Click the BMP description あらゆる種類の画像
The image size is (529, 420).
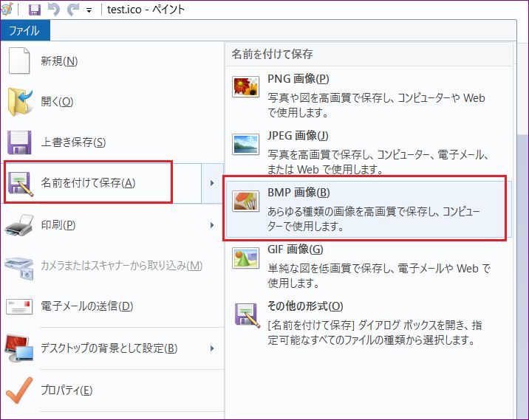point(373,219)
